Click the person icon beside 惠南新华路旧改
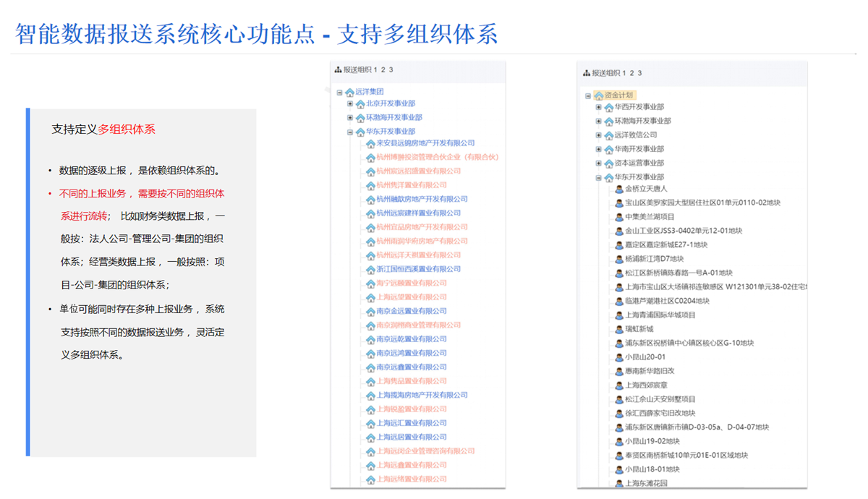Viewport: 868px width, 499px height. (x=619, y=372)
